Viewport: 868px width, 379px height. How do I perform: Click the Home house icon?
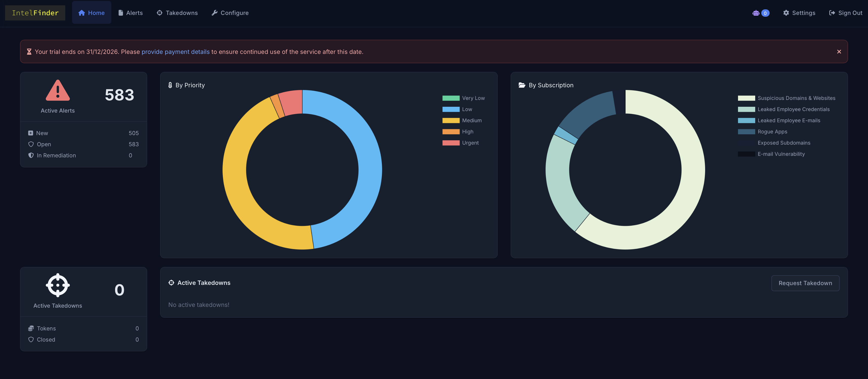81,13
